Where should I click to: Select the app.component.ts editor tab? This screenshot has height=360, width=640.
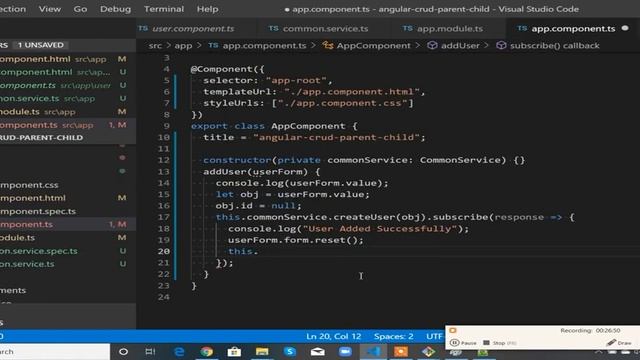(573, 29)
